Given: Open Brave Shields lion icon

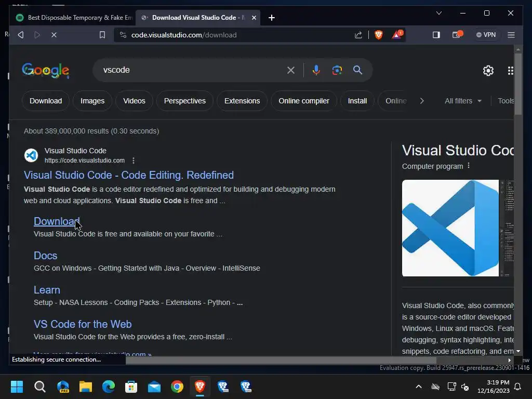Looking at the screenshot, I should tap(379, 35).
